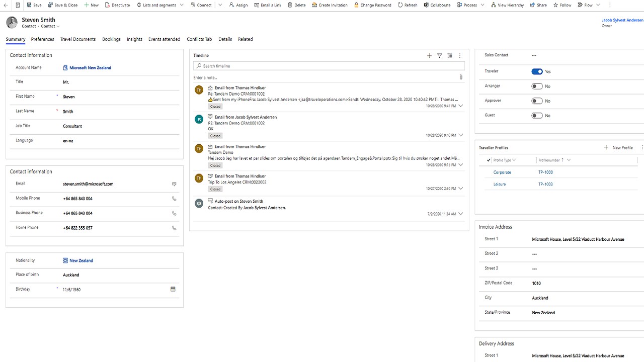
Task: Open the Traveller Profiles more options
Action: [x=642, y=148]
